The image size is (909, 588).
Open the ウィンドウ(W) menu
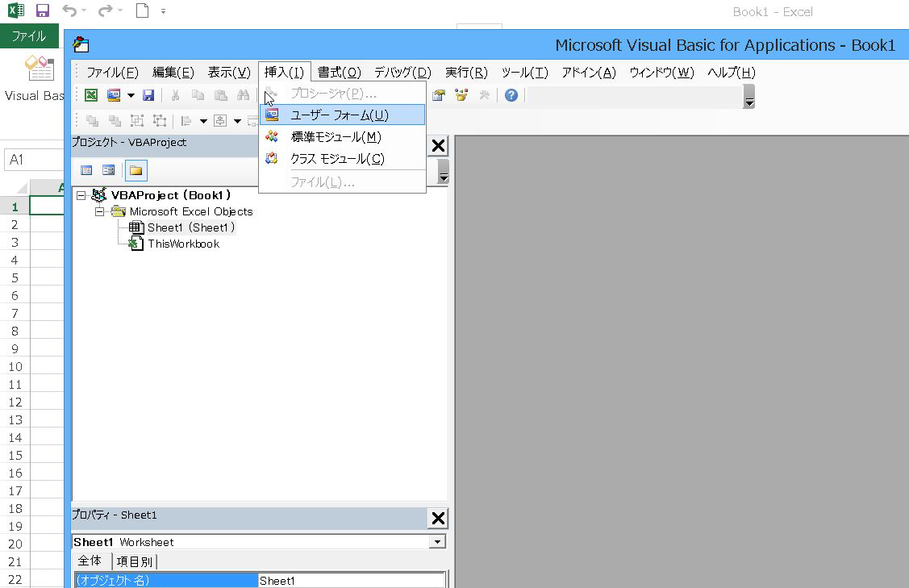pyautogui.click(x=661, y=73)
